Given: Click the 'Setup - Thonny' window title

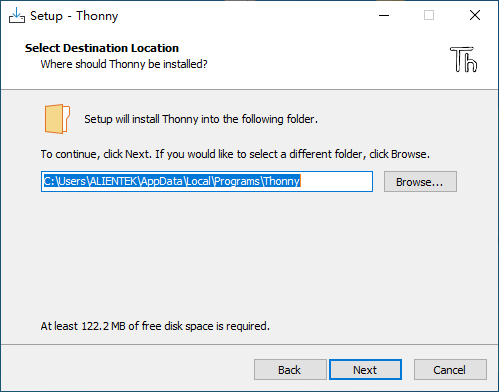Looking at the screenshot, I should [74, 16].
